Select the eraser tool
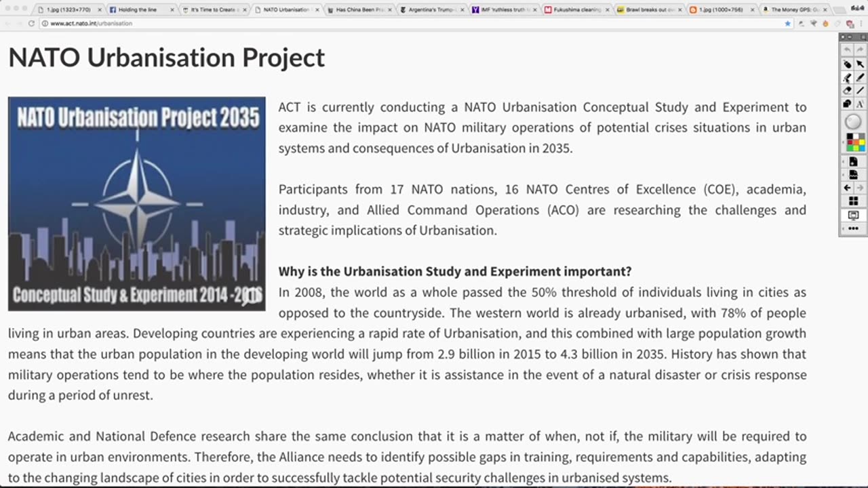The image size is (868, 488). click(x=847, y=90)
